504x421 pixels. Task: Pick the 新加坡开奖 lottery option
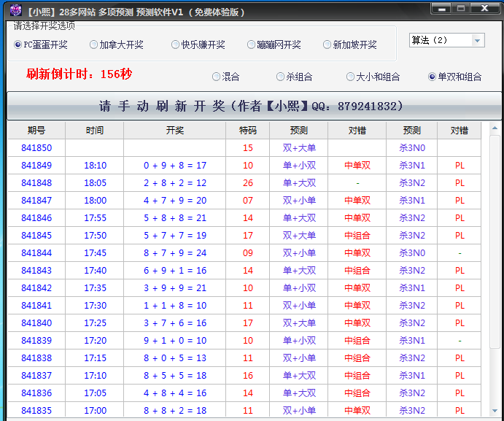(x=349, y=45)
